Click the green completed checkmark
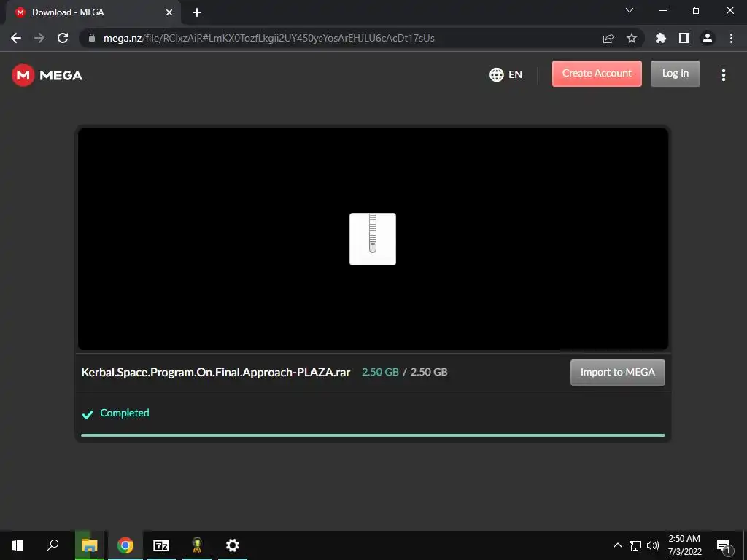 [88, 414]
